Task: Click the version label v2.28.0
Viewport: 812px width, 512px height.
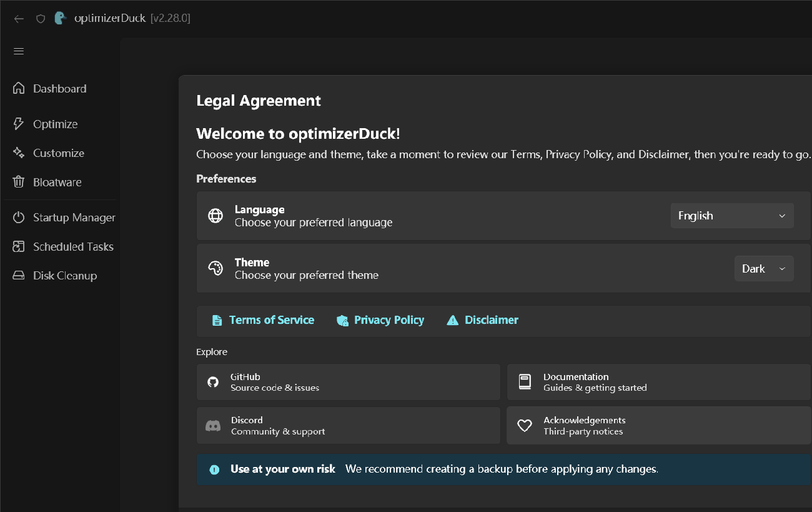Action: [x=171, y=18]
